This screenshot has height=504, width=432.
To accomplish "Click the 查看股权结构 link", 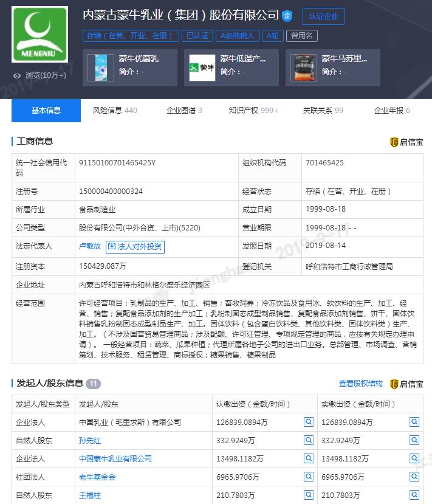I will 361,384.
